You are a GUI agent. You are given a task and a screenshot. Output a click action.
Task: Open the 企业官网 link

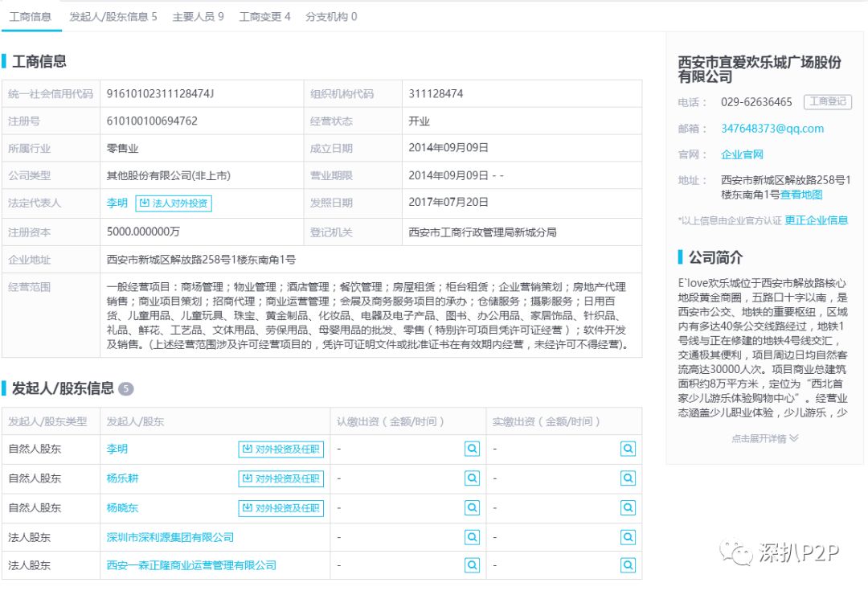(x=742, y=154)
